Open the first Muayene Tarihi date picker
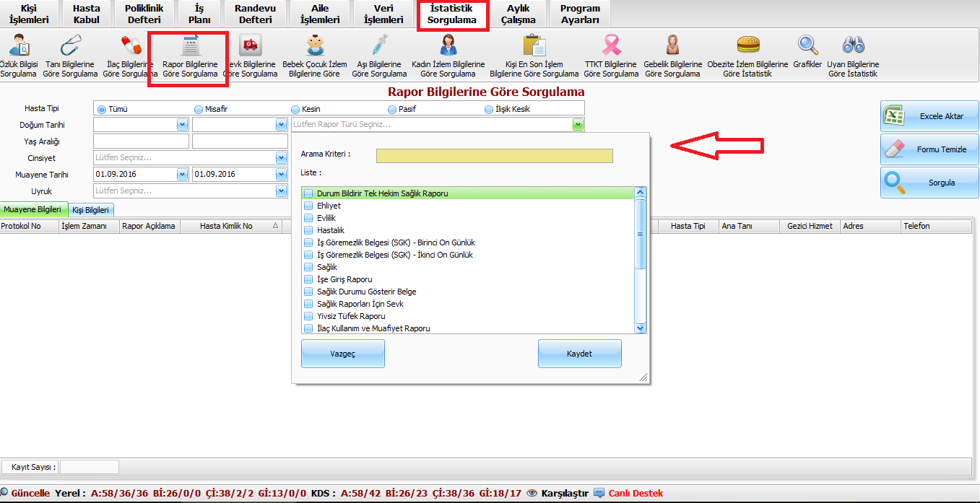The width and height of the screenshot is (980, 503). point(182,175)
